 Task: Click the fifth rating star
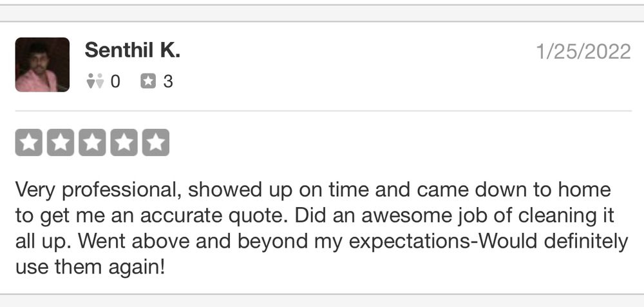tap(156, 143)
